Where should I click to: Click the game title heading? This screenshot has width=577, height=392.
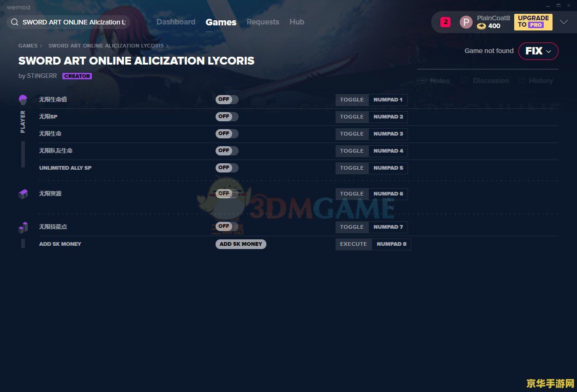pyautogui.click(x=137, y=61)
